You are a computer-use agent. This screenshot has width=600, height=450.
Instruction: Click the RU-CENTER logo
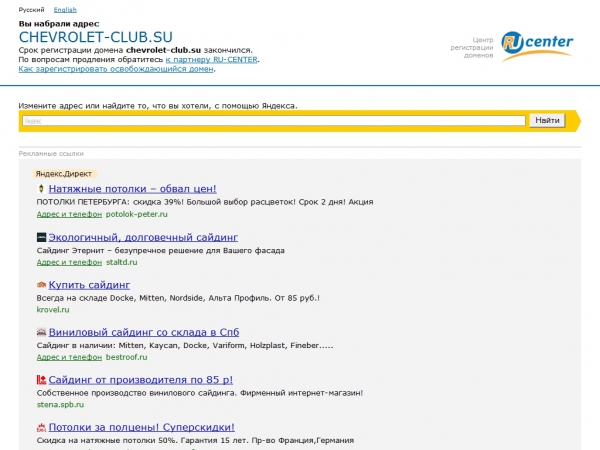coord(537,46)
